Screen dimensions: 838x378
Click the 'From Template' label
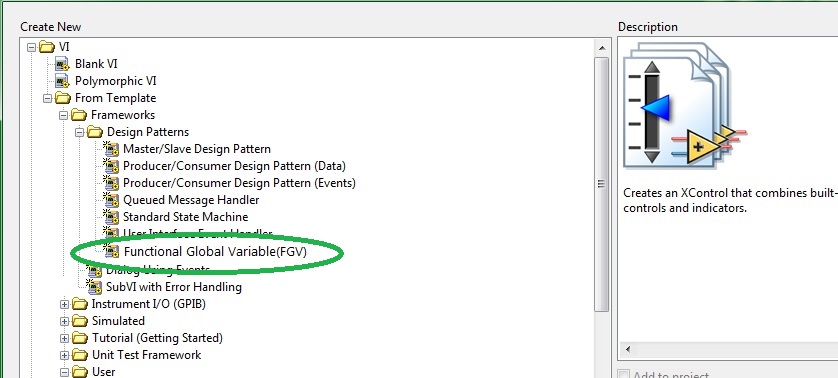pyautogui.click(x=115, y=98)
